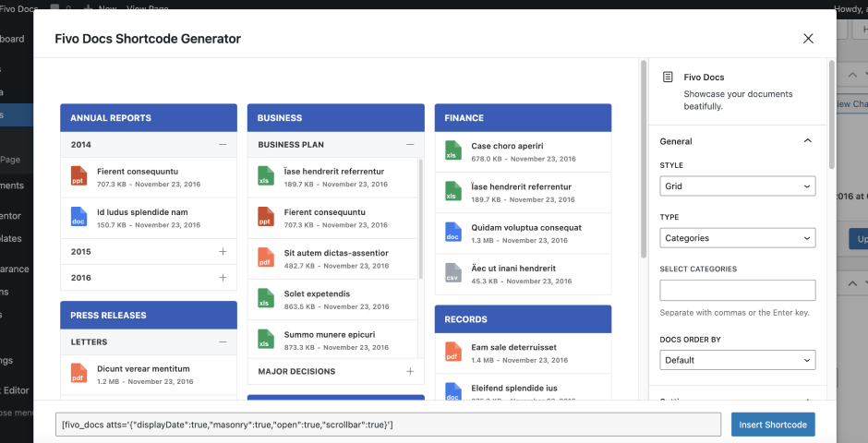Open the Style dropdown set to Grid
Viewport: 868px width, 443px height.
(x=738, y=186)
